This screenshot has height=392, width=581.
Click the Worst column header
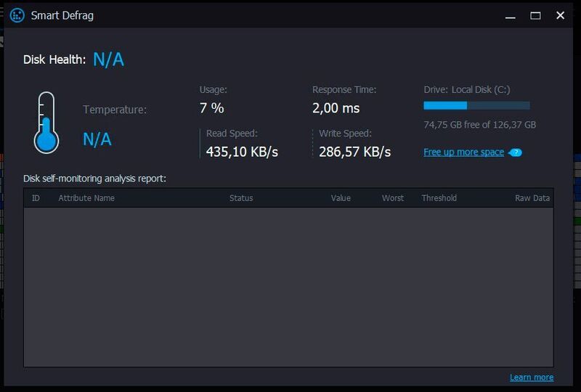[393, 198]
